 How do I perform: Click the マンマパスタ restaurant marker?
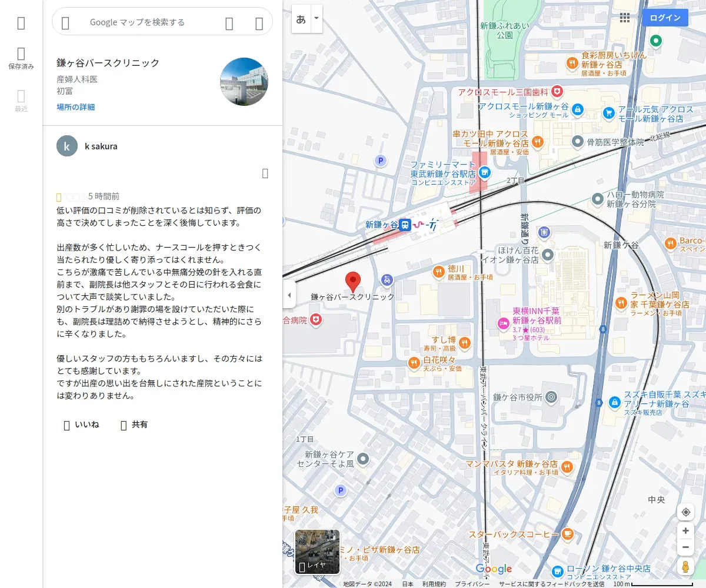click(567, 466)
